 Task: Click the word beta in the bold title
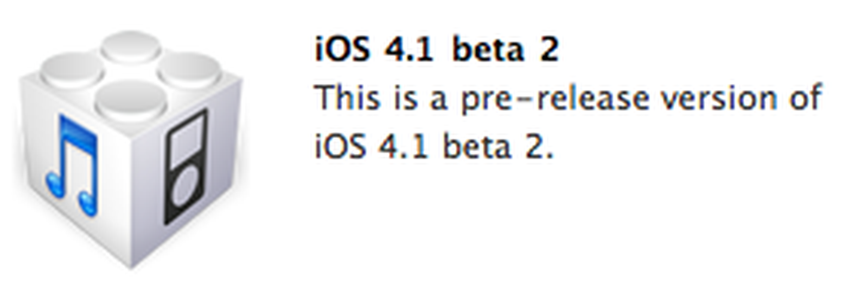click(x=488, y=50)
